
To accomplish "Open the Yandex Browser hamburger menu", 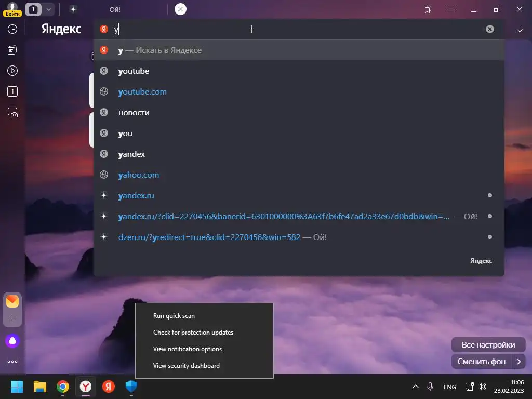I will point(451,9).
